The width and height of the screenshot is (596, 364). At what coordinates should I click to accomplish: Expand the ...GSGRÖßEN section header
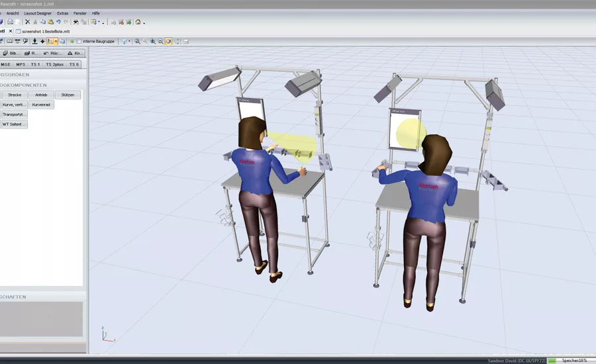pos(43,75)
